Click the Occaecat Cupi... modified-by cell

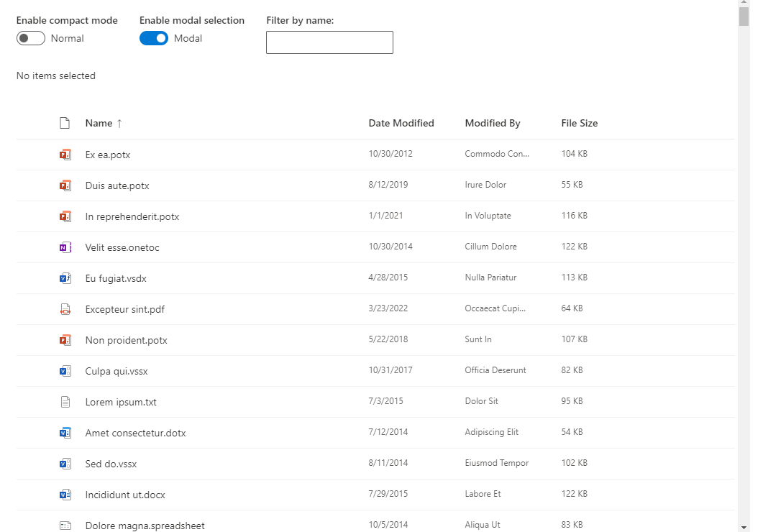tap(495, 308)
